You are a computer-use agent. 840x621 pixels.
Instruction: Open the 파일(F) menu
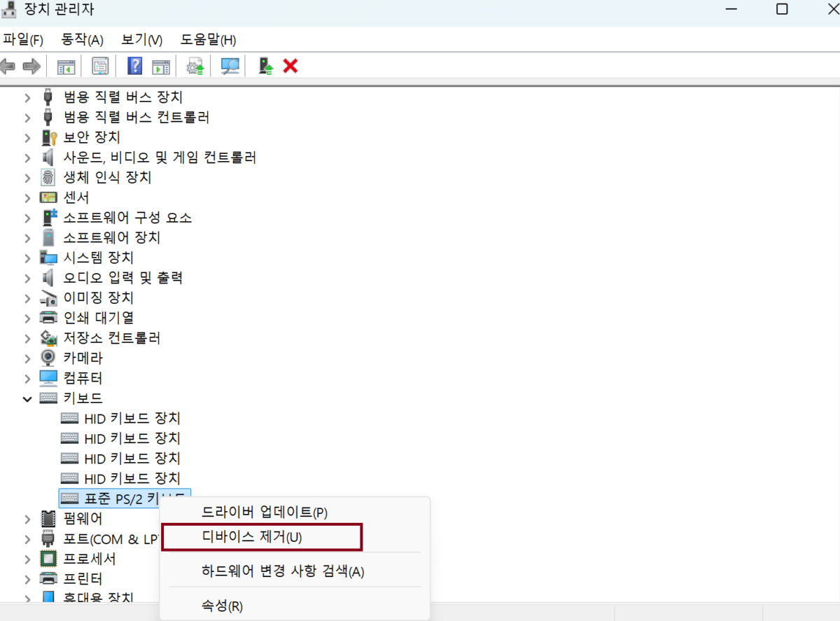click(x=23, y=39)
